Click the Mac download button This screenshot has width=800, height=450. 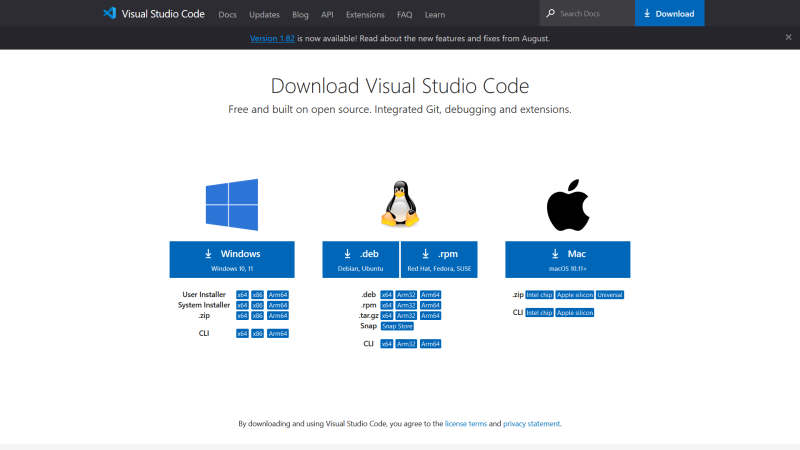pyautogui.click(x=567, y=259)
